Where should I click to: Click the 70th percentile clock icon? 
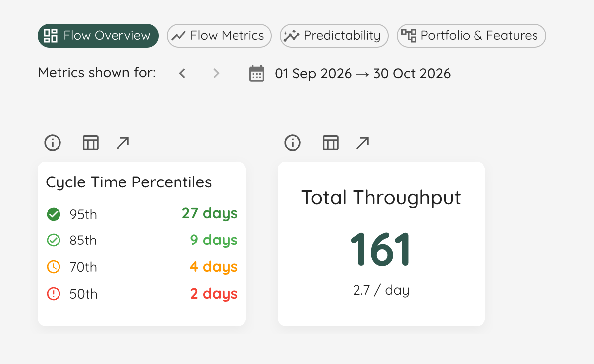tap(54, 267)
